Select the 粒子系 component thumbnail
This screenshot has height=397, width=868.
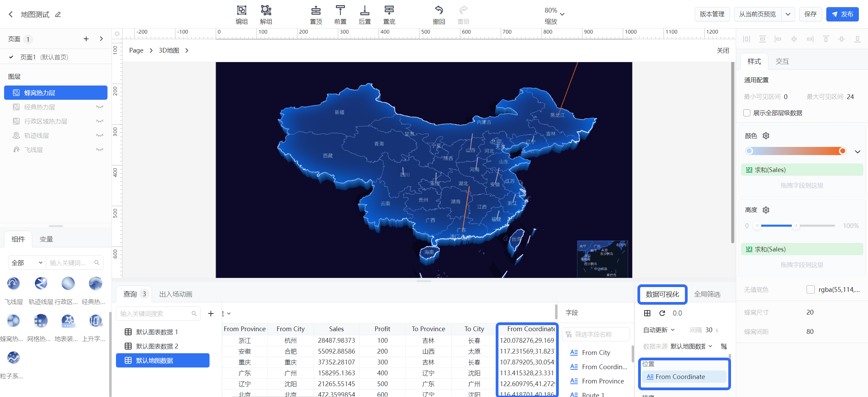click(14, 357)
